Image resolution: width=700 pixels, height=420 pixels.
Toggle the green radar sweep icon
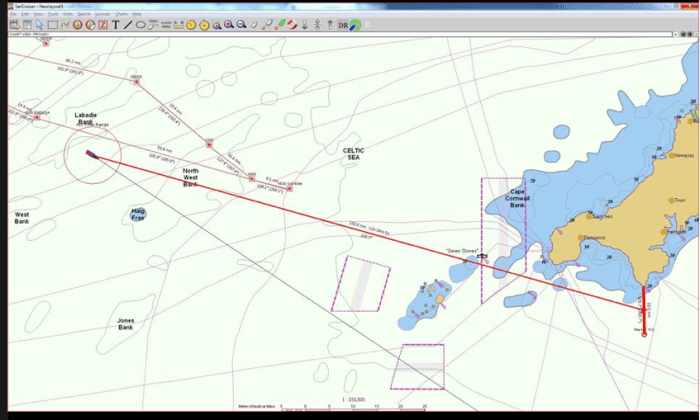click(x=354, y=24)
